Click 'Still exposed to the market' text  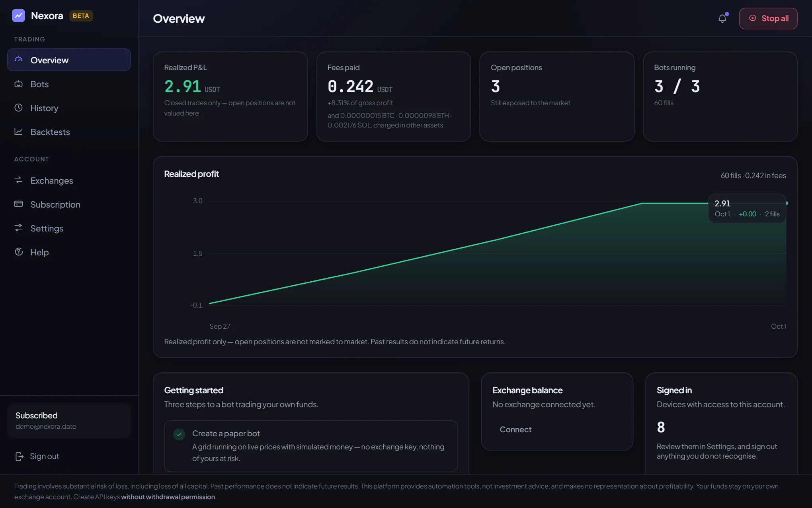click(530, 103)
